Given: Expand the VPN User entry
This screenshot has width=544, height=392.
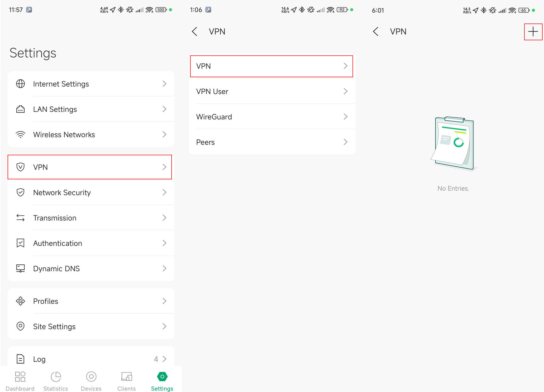Looking at the screenshot, I should click(x=271, y=91).
